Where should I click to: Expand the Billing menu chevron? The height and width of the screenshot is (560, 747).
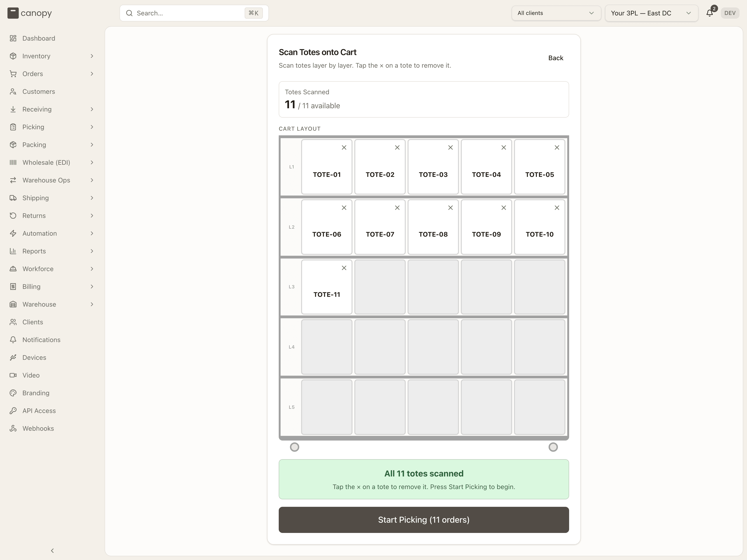(x=92, y=287)
